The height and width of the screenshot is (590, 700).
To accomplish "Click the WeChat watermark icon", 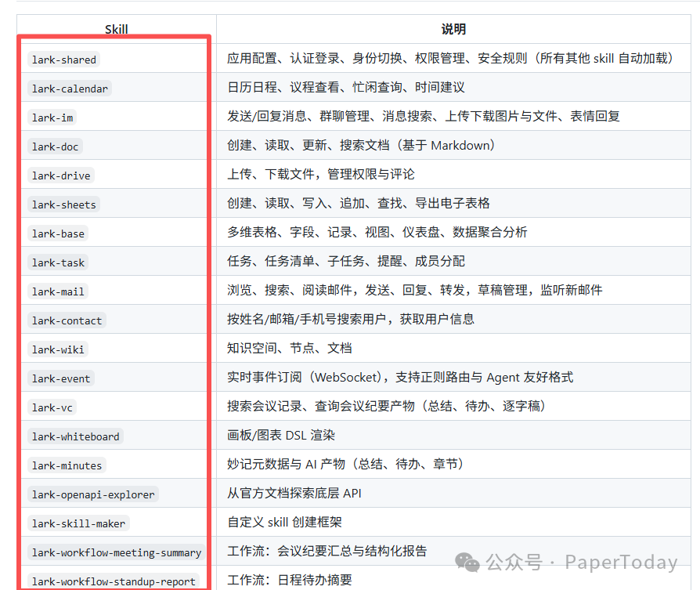I will (x=467, y=563).
